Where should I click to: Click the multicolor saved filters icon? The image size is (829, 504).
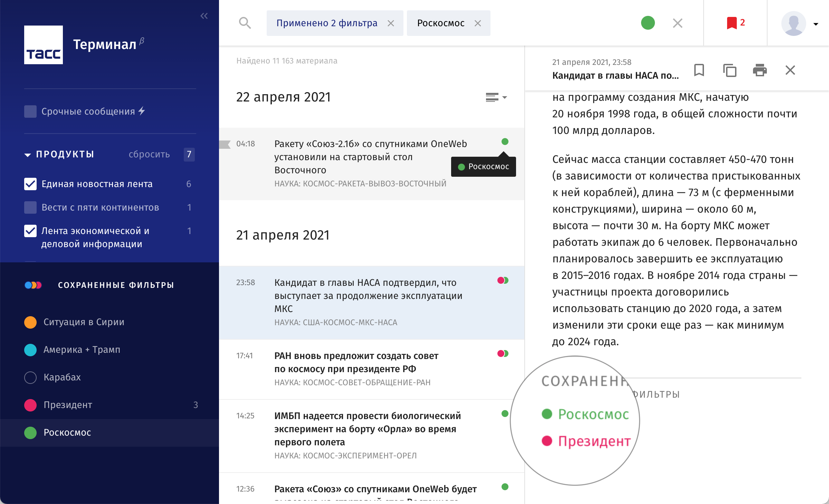point(33,285)
